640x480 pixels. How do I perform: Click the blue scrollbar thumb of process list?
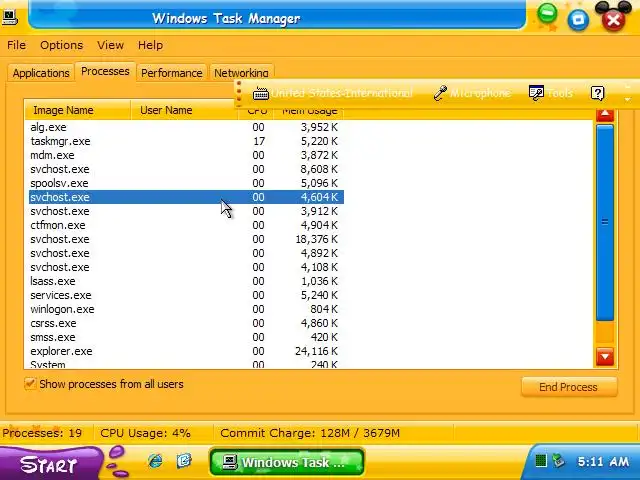click(605, 222)
